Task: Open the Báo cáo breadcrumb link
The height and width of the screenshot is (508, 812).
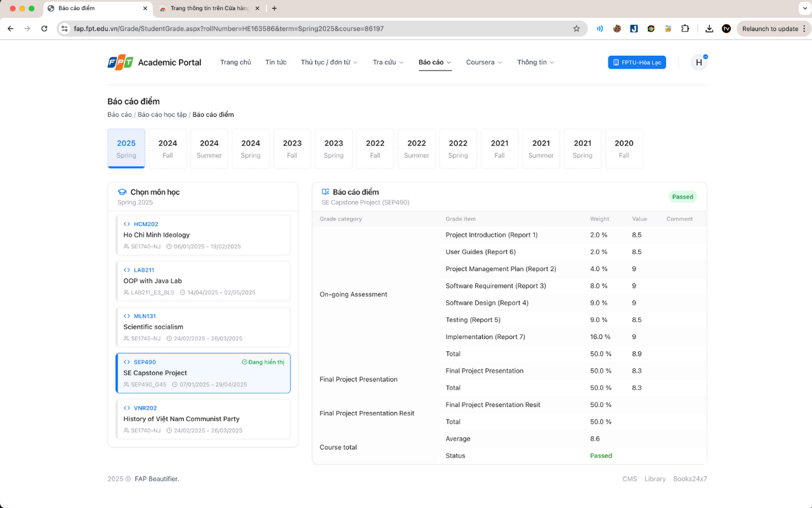Action: coord(120,114)
